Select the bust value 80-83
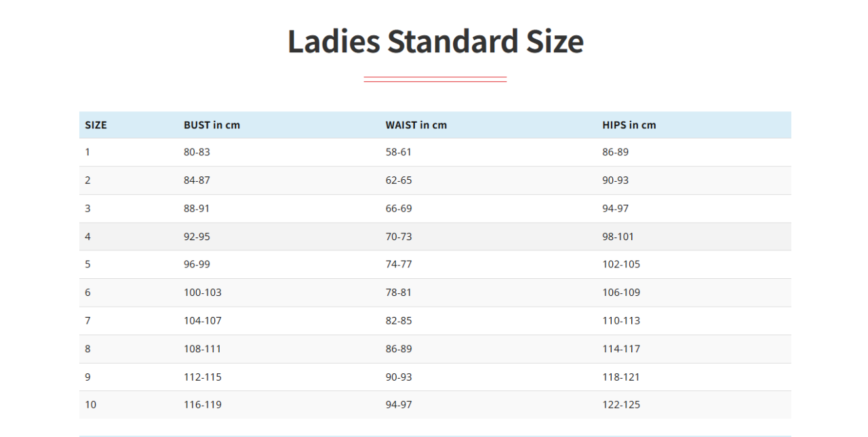 (x=197, y=152)
